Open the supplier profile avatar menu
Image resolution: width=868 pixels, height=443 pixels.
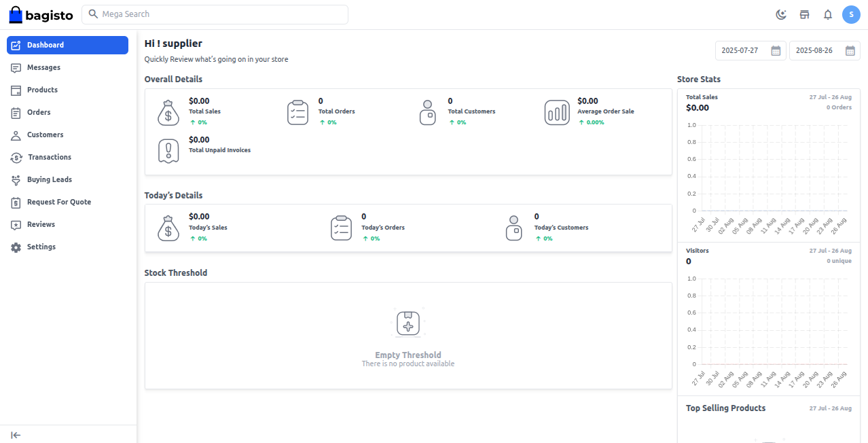pyautogui.click(x=851, y=14)
